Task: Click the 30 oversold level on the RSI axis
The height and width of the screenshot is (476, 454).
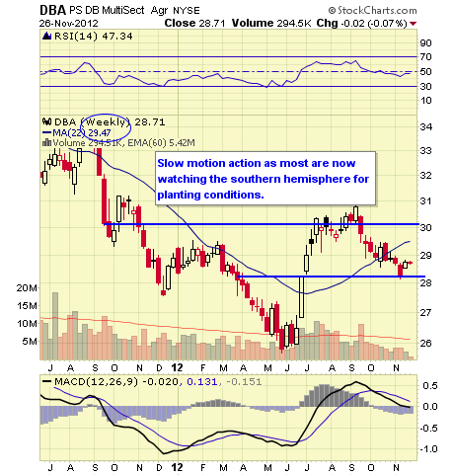Action: (x=425, y=86)
